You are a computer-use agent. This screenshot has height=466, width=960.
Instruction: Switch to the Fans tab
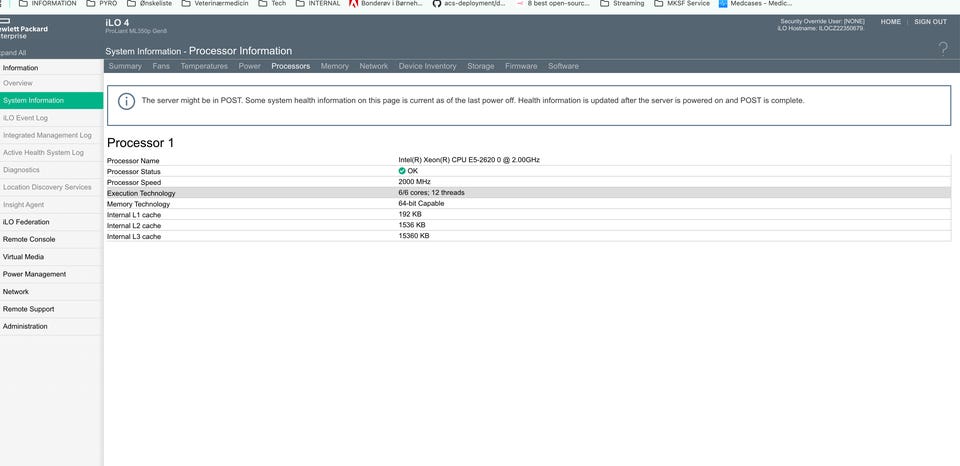161,66
